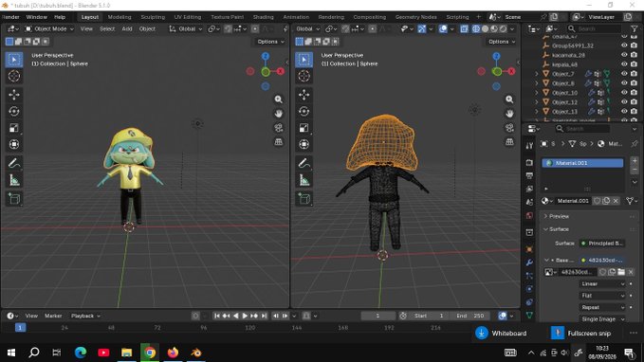Select the Move tool in right viewport
This screenshot has width=644, height=362.
pyautogui.click(x=304, y=95)
